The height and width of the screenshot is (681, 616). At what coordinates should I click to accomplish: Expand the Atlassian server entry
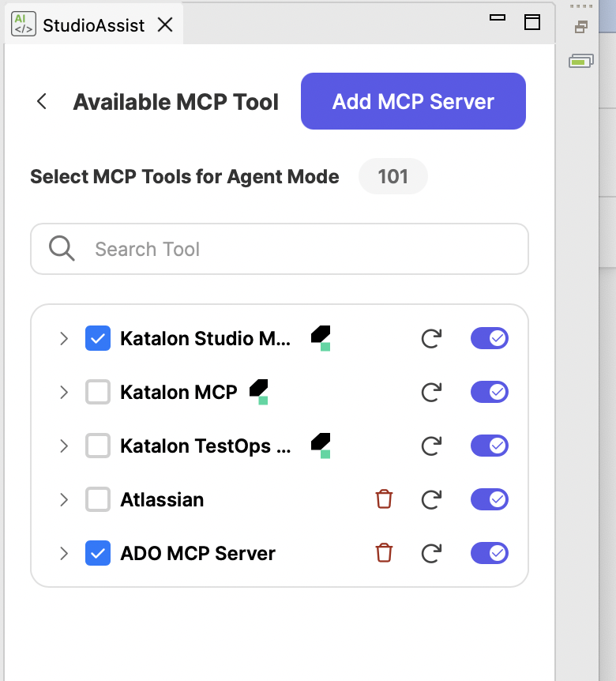point(64,499)
